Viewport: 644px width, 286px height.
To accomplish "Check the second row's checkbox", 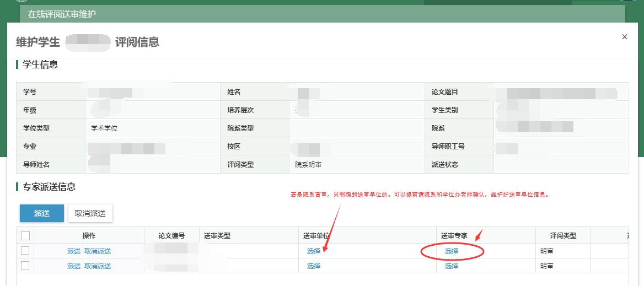I will 25,266.
